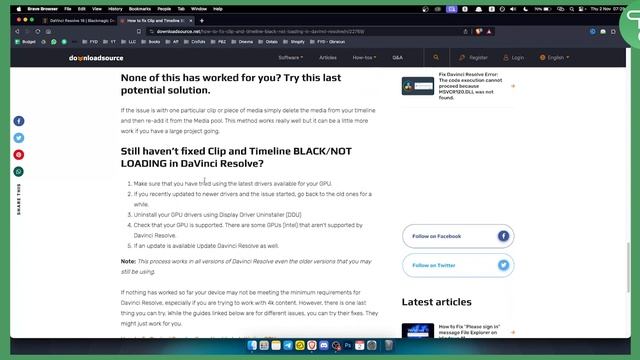
Task: Open Telegram from the dock
Action: 288,345
